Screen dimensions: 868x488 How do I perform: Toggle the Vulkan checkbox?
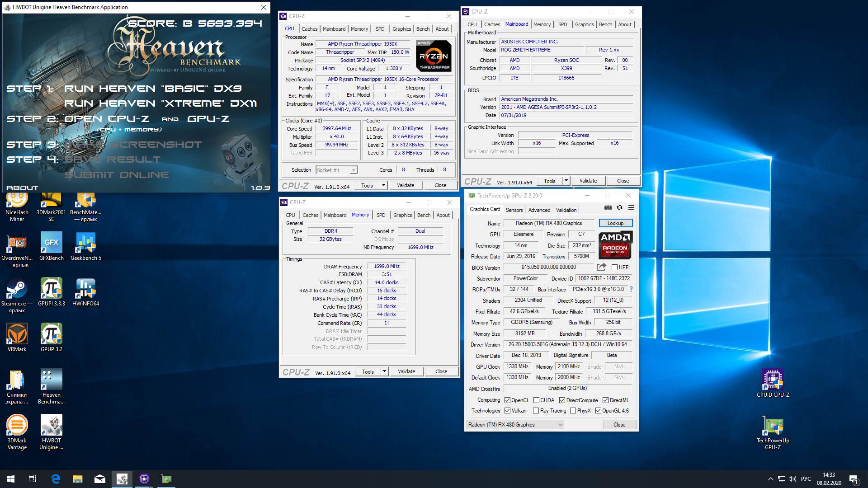pyautogui.click(x=507, y=411)
